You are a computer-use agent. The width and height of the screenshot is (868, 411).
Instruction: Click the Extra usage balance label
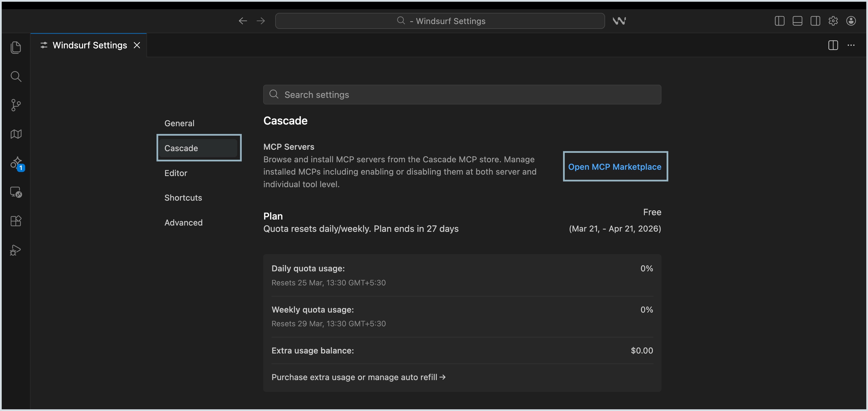[312, 351]
